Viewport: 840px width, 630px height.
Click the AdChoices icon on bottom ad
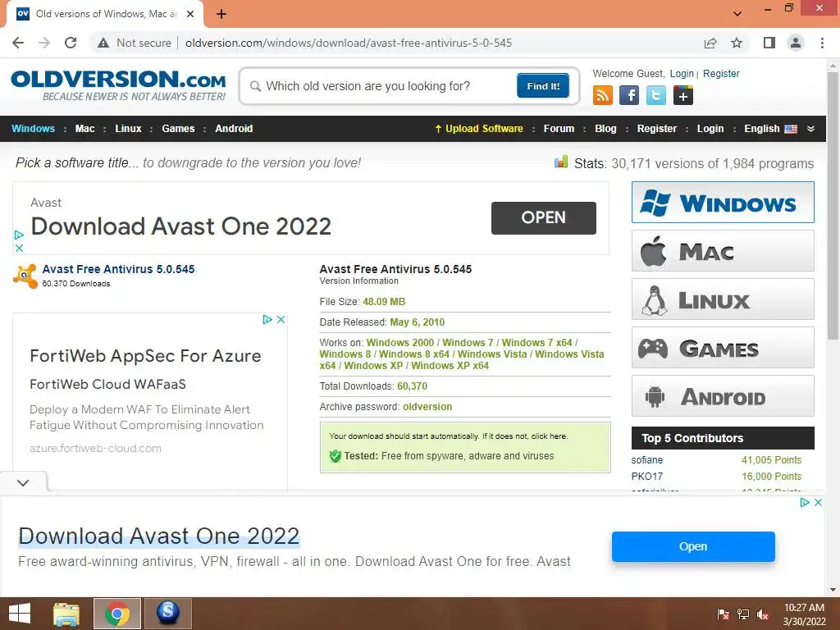click(805, 503)
